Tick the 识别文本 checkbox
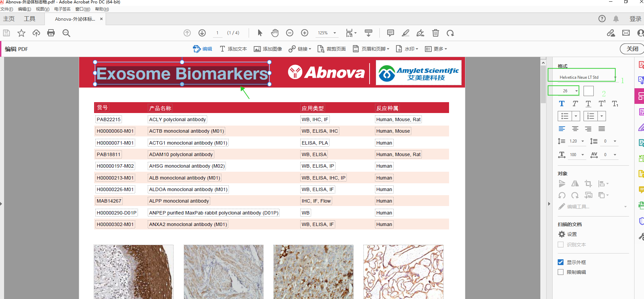This screenshot has height=299, width=644. click(x=561, y=245)
